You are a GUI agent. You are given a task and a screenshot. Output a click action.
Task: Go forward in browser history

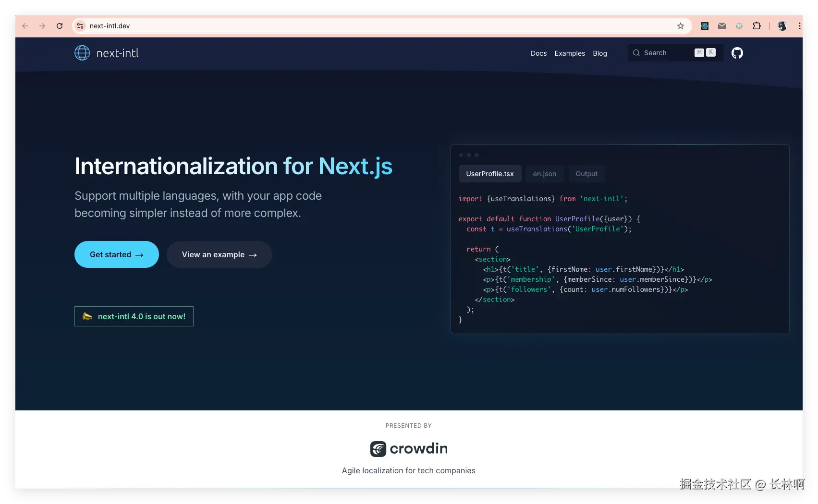click(x=42, y=26)
